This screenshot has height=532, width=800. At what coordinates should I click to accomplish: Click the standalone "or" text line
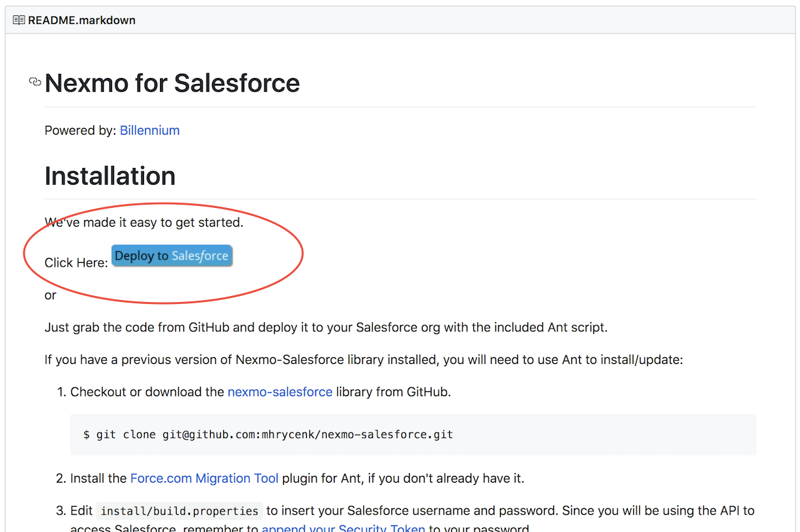point(51,295)
